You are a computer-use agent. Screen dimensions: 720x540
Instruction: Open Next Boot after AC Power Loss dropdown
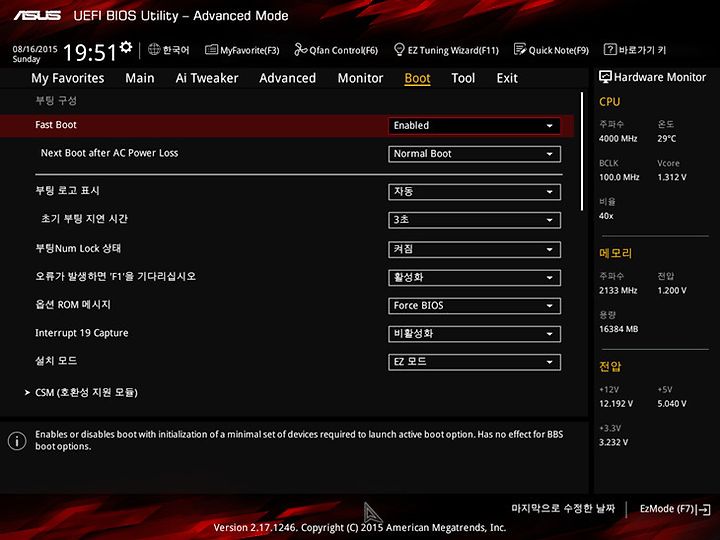click(x=474, y=154)
